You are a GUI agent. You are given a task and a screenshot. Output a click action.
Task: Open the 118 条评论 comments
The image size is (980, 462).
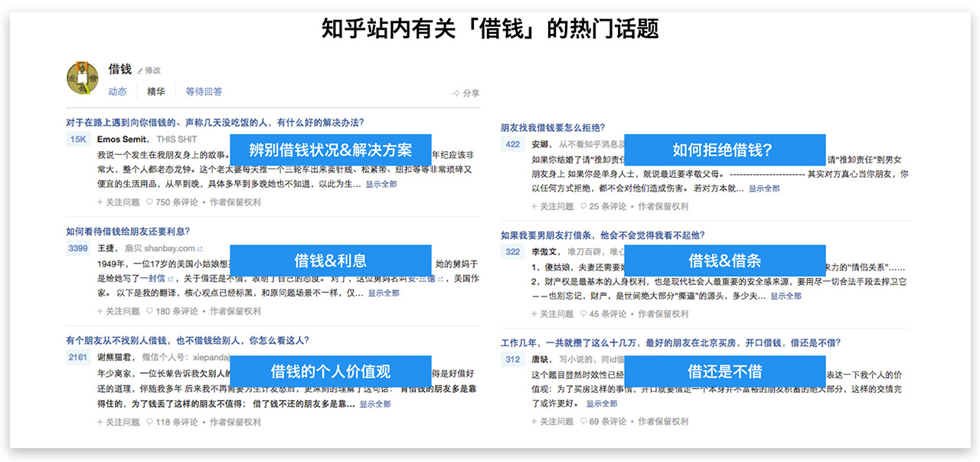171,421
